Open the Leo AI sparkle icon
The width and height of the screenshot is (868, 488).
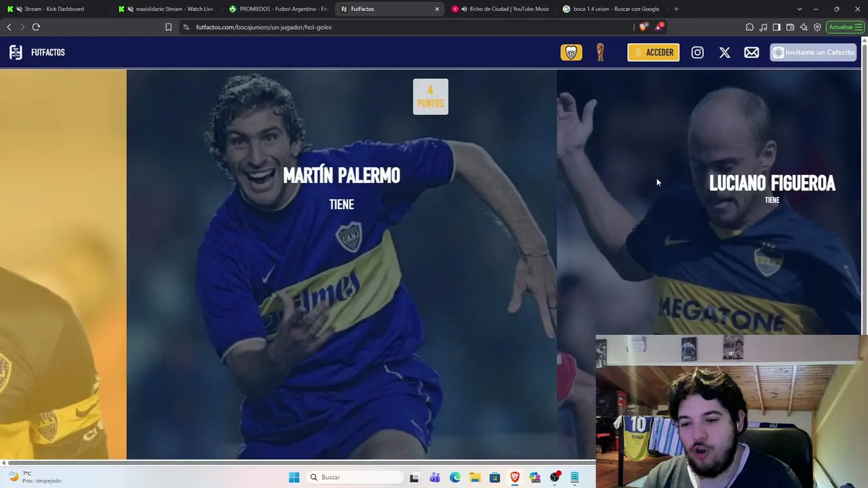(x=804, y=27)
